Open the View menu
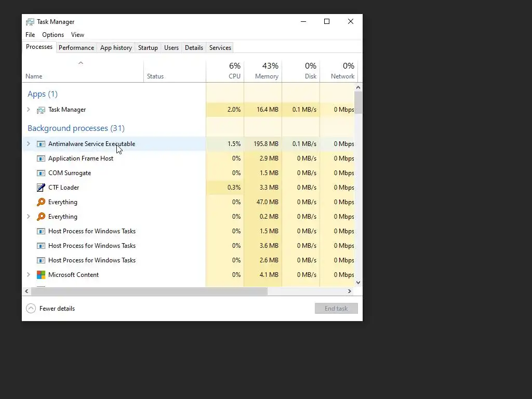Viewport: 532px width, 399px height. tap(78, 35)
